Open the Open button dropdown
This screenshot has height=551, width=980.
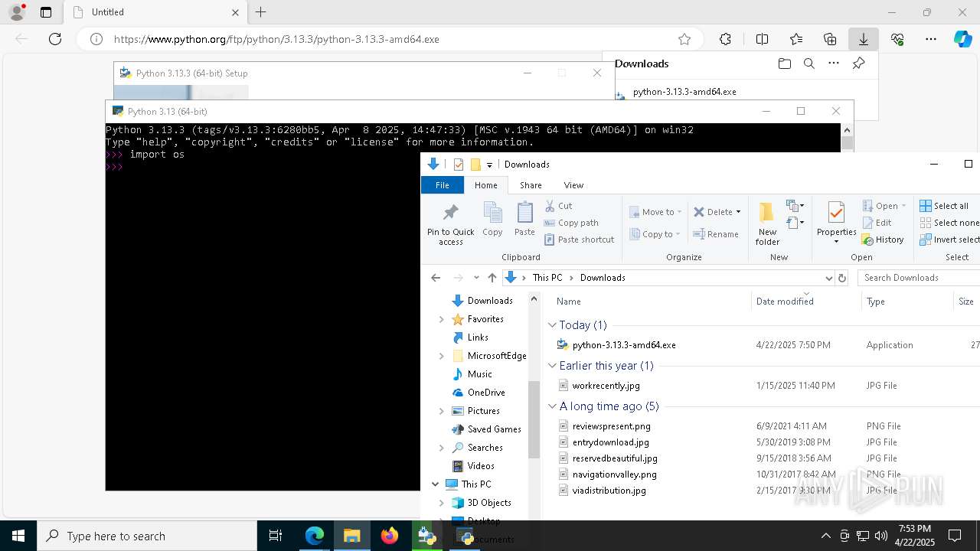click(904, 206)
